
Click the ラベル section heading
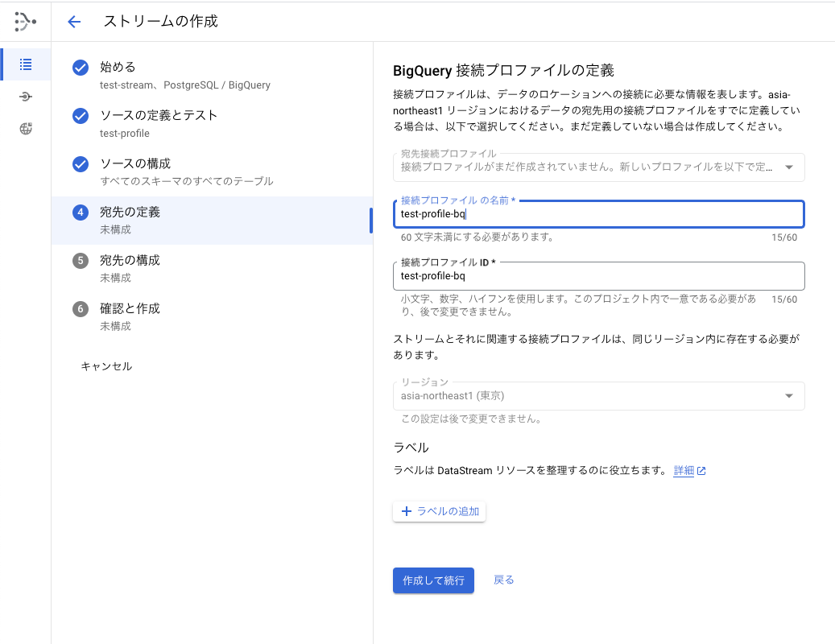tap(411, 448)
